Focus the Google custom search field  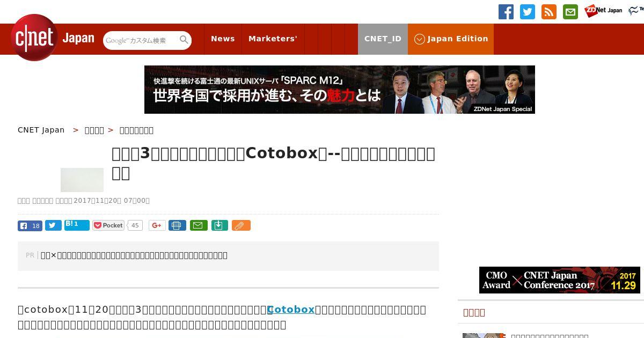pos(141,40)
